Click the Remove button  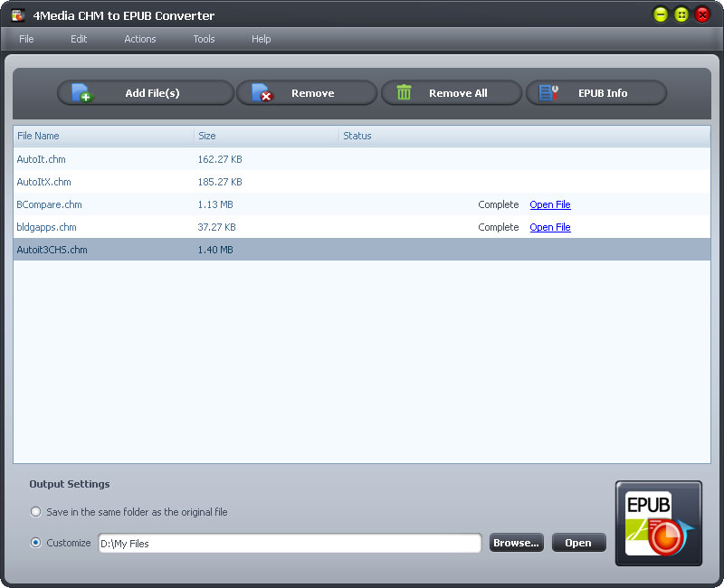[x=307, y=93]
